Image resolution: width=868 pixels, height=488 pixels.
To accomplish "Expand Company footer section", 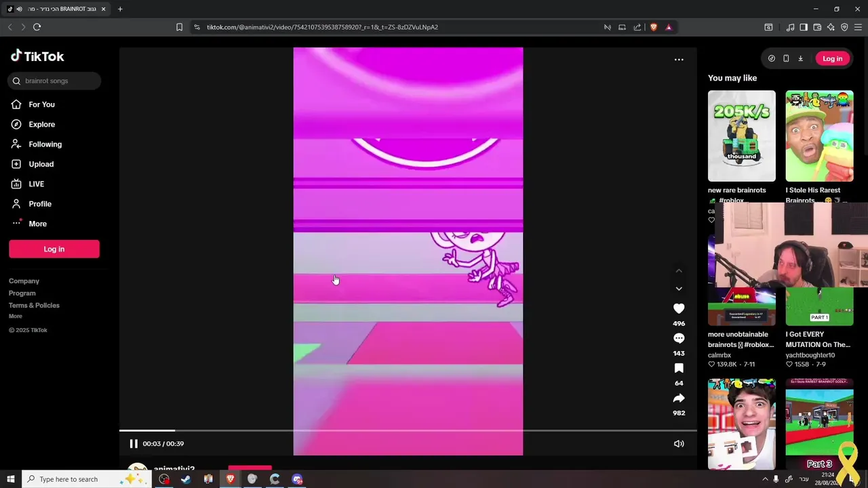I will click(24, 281).
